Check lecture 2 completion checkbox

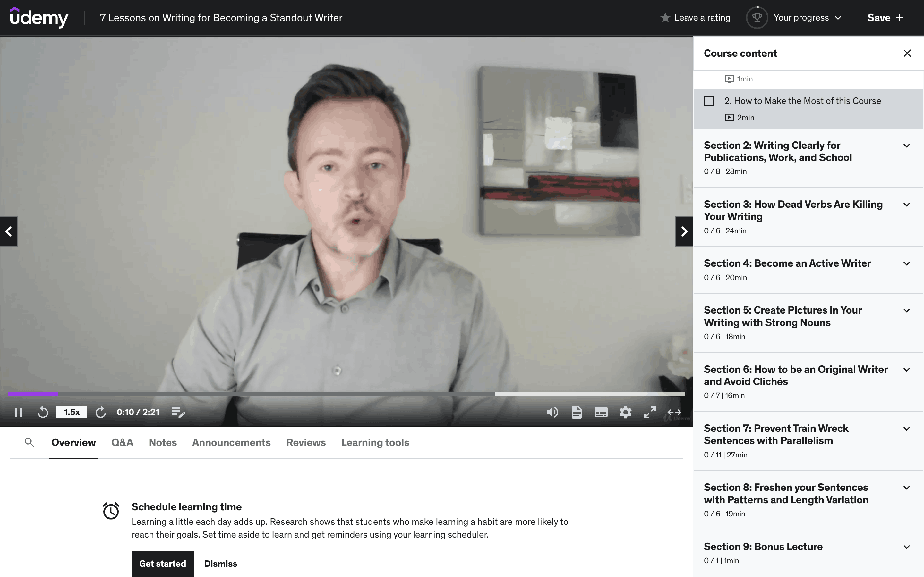pyautogui.click(x=709, y=101)
